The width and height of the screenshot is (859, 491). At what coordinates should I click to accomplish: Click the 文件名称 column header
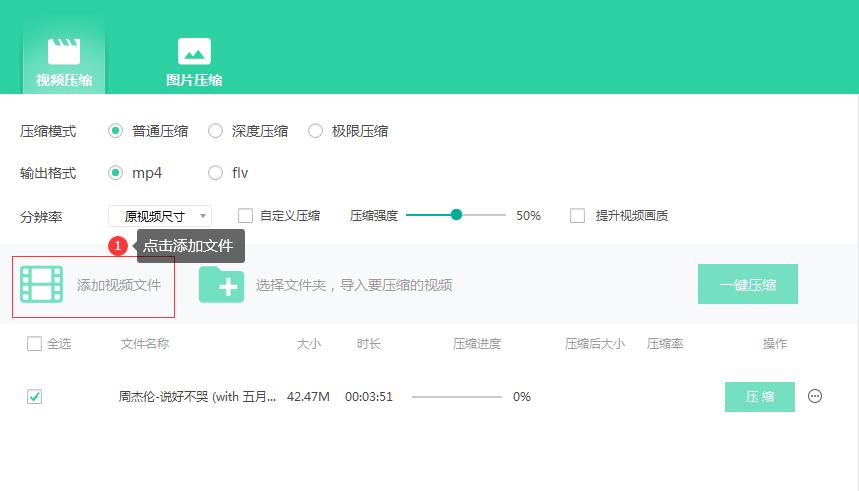tap(145, 344)
